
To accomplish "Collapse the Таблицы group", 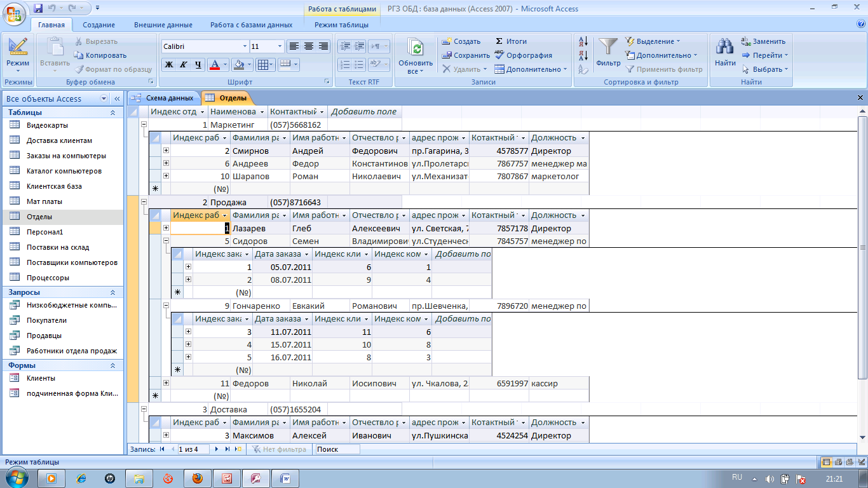I will click(112, 112).
